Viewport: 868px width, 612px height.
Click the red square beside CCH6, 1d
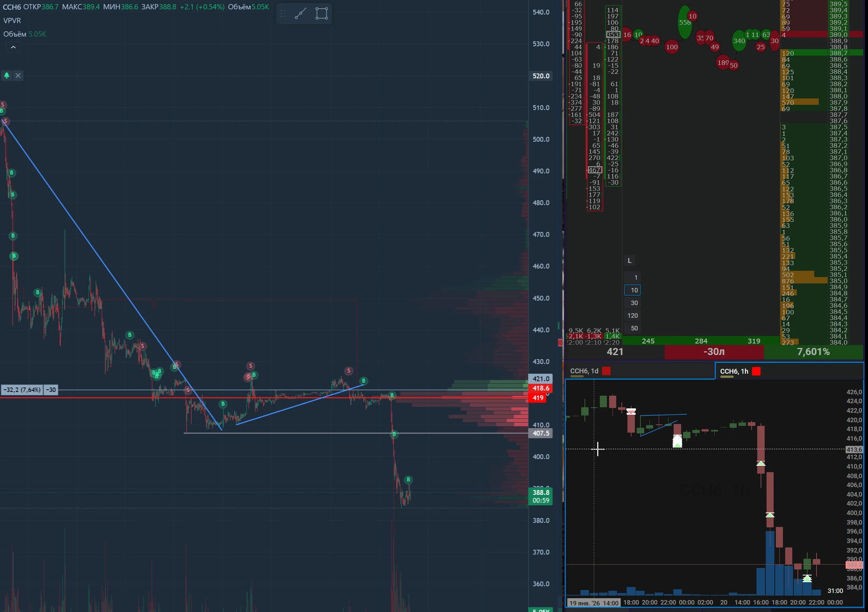click(x=607, y=371)
